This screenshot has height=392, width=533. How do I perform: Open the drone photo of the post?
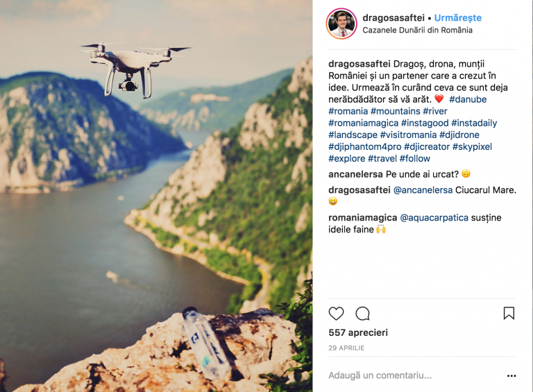156,196
